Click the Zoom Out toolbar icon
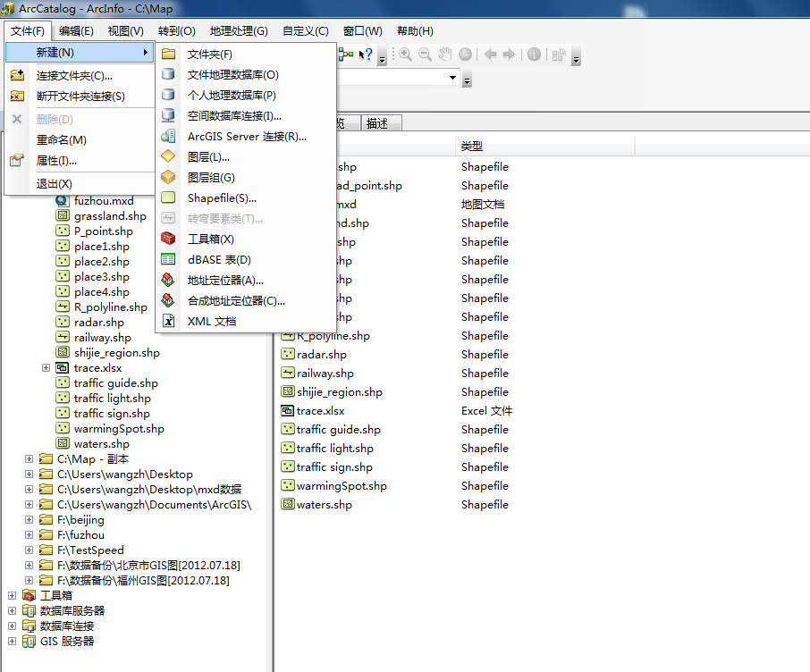810x672 pixels. pyautogui.click(x=426, y=55)
